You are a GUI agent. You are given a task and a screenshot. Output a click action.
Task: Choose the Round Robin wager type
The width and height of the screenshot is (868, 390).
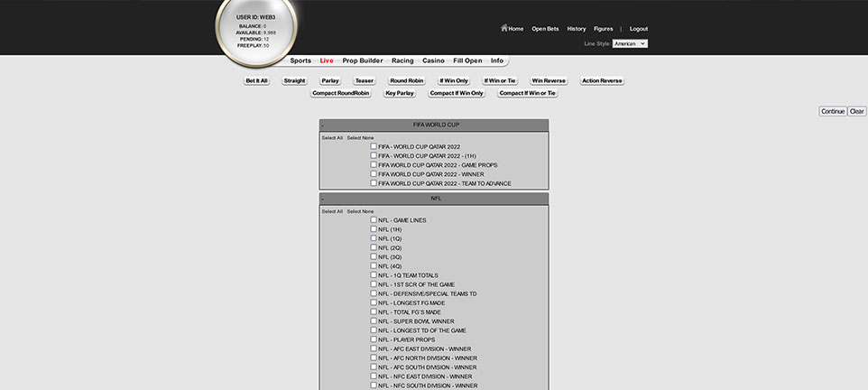(x=406, y=81)
